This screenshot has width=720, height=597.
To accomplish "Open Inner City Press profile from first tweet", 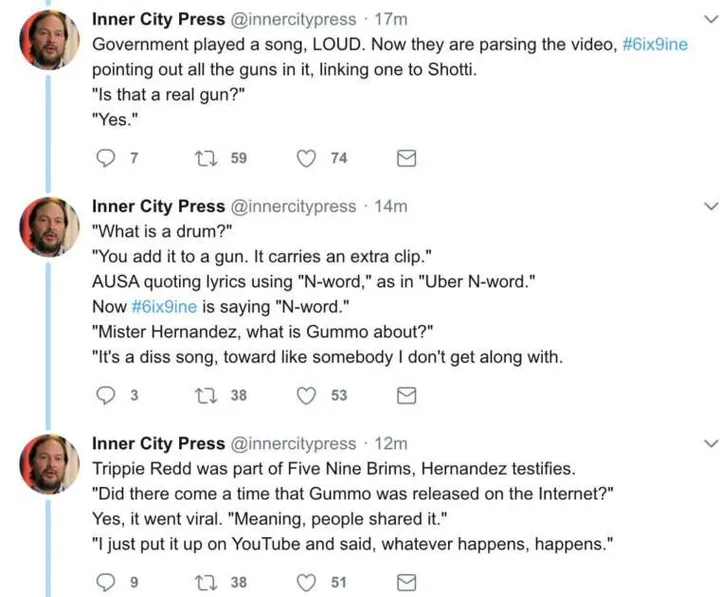I will tap(158, 20).
